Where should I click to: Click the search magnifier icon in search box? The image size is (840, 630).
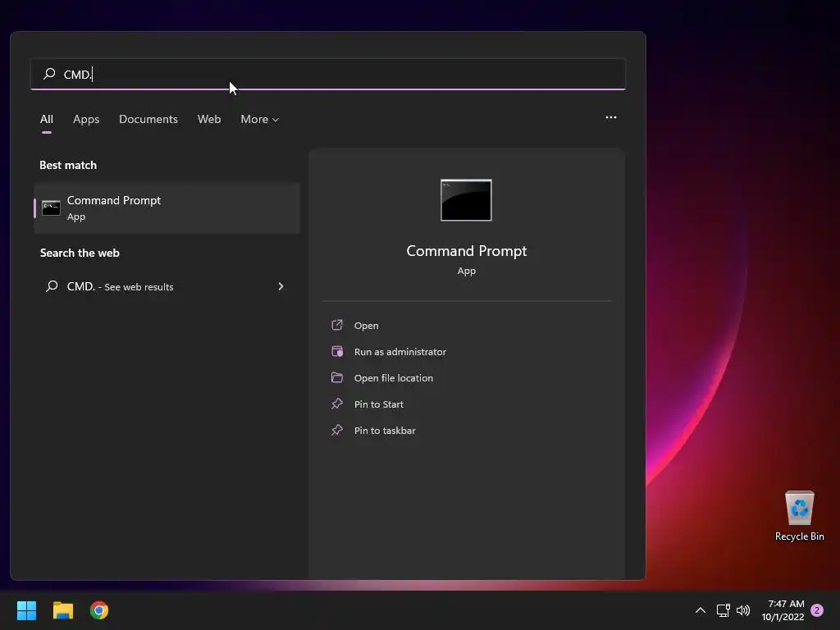click(x=49, y=73)
